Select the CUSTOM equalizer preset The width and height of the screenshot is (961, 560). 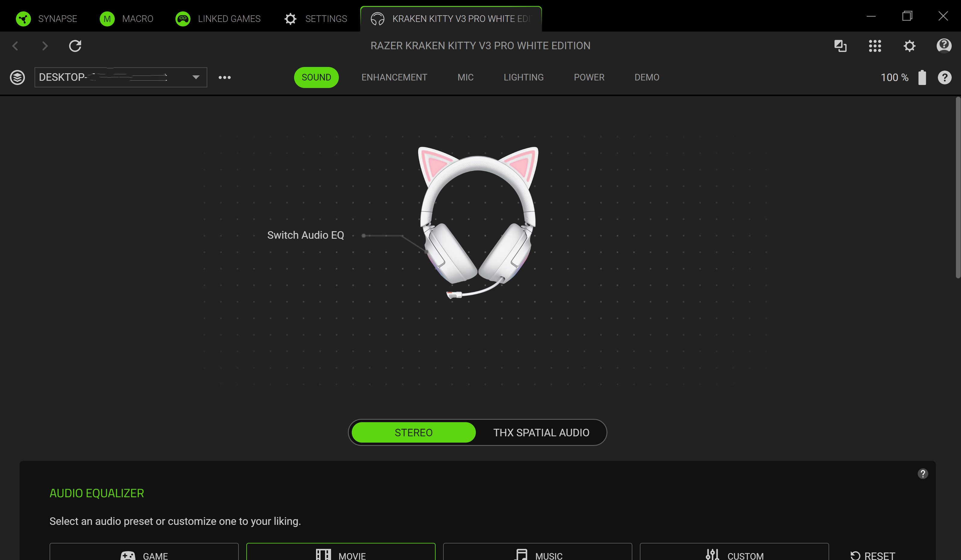[734, 552]
